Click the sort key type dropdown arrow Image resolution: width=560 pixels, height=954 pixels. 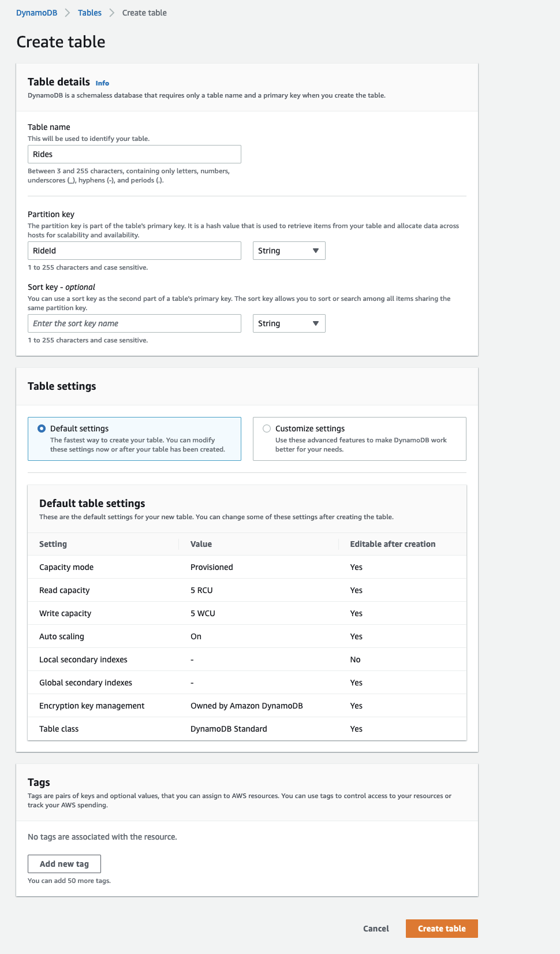coord(316,323)
